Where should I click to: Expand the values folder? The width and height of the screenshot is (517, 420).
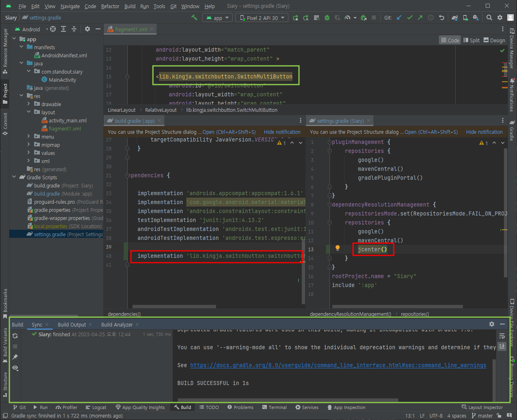pos(28,153)
